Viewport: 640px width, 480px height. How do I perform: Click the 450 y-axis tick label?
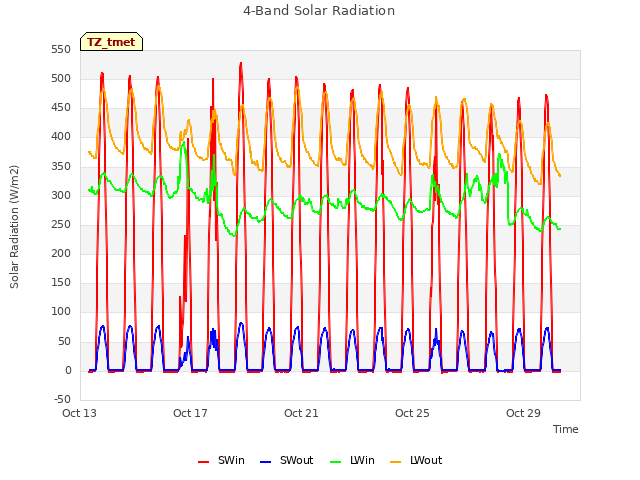coord(61,108)
